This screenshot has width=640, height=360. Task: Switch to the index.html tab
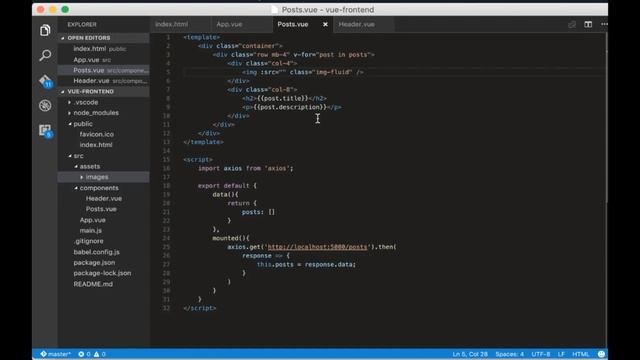coord(180,24)
